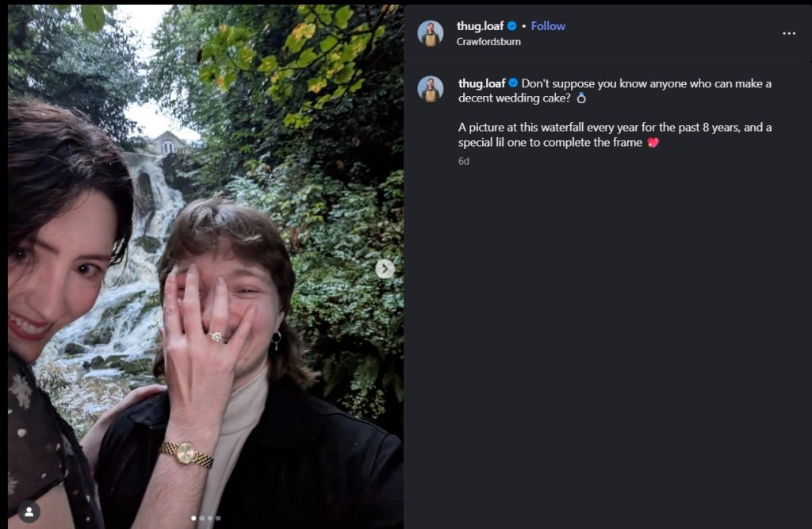
Task: Jump to the second carousel dot
Action: tap(201, 518)
